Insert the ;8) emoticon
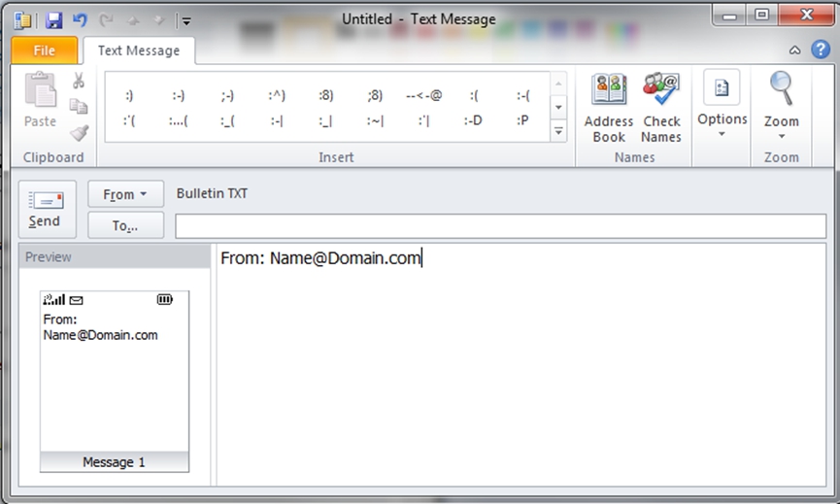This screenshot has height=504, width=840. point(375,95)
